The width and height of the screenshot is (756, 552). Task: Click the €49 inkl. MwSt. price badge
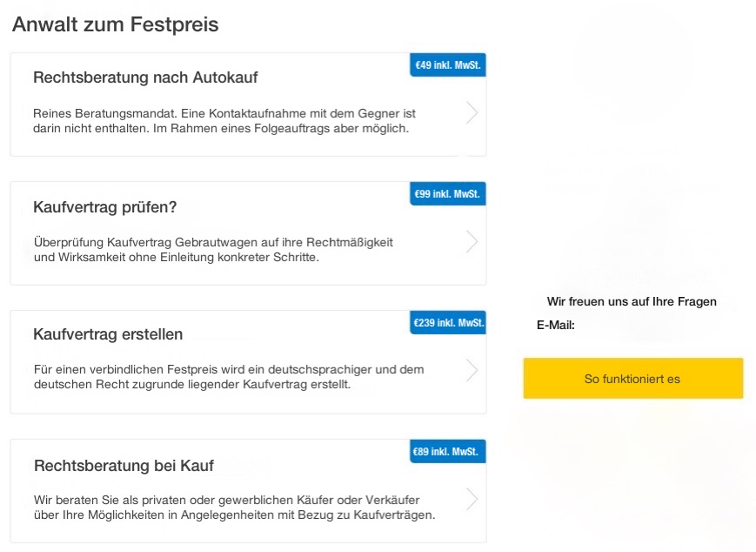[x=448, y=65]
